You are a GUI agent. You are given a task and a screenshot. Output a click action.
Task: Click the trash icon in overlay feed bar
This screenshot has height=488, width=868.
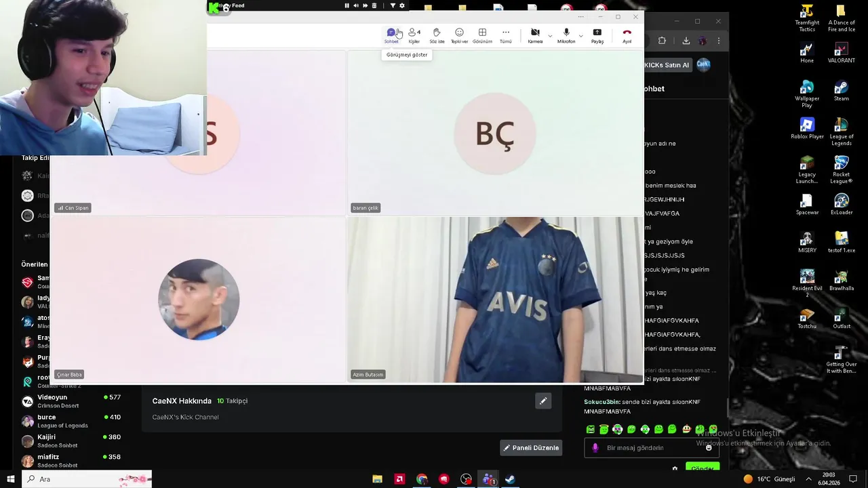click(x=374, y=5)
